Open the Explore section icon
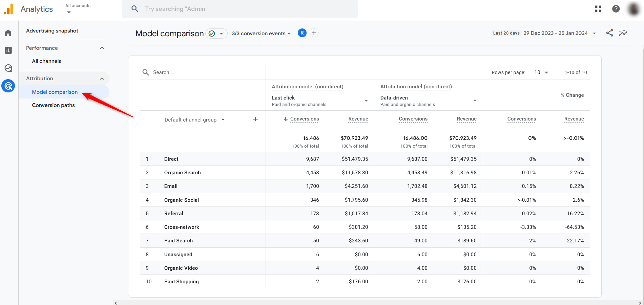The height and width of the screenshot is (305, 644). point(8,68)
